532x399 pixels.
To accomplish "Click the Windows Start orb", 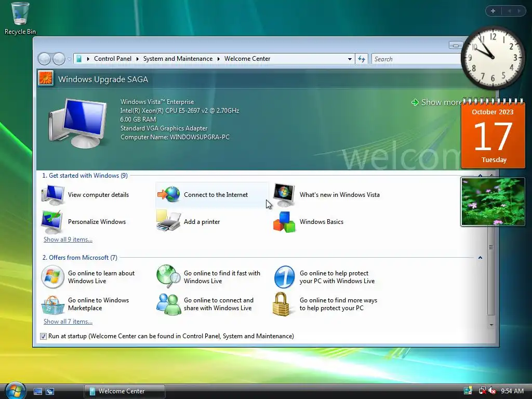I will click(x=15, y=390).
